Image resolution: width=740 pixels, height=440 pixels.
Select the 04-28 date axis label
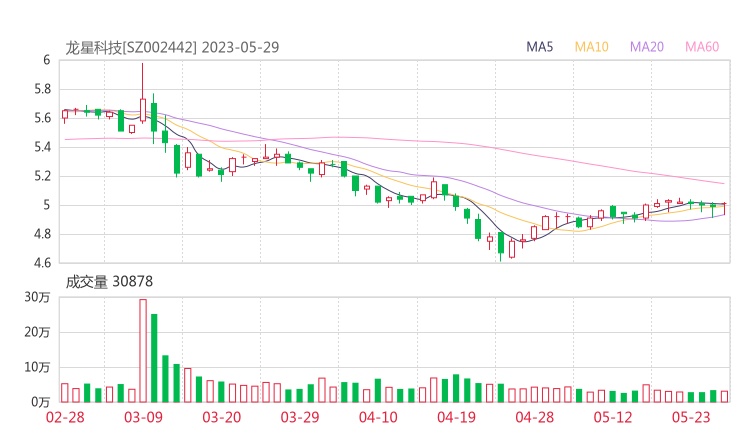pyautogui.click(x=535, y=417)
